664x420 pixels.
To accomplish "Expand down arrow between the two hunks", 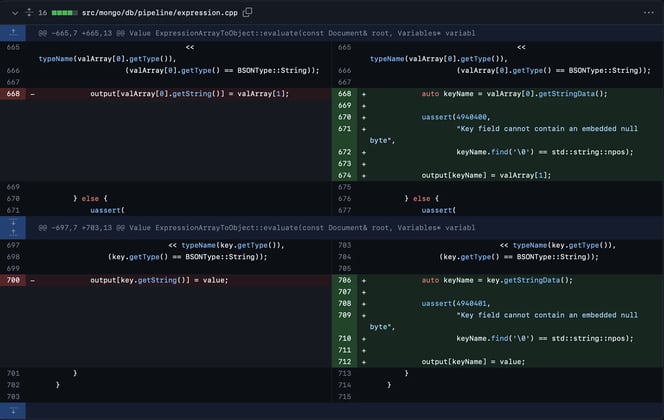I will point(14,222).
